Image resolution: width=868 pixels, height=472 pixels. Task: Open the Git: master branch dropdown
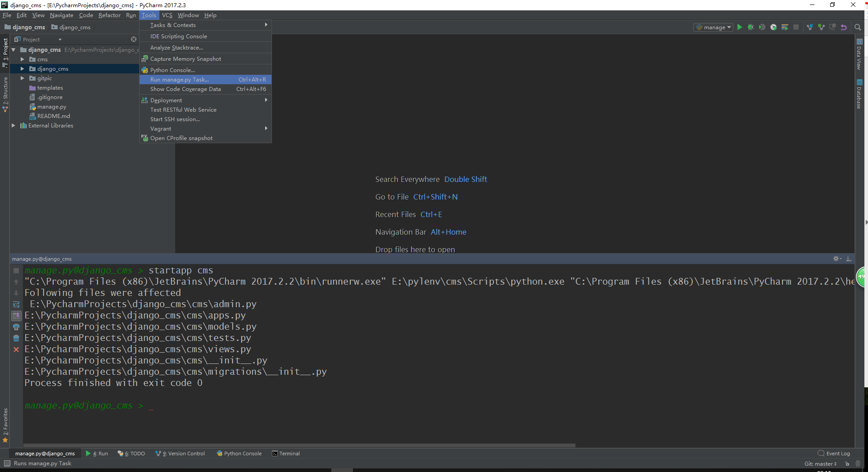pyautogui.click(x=820, y=464)
